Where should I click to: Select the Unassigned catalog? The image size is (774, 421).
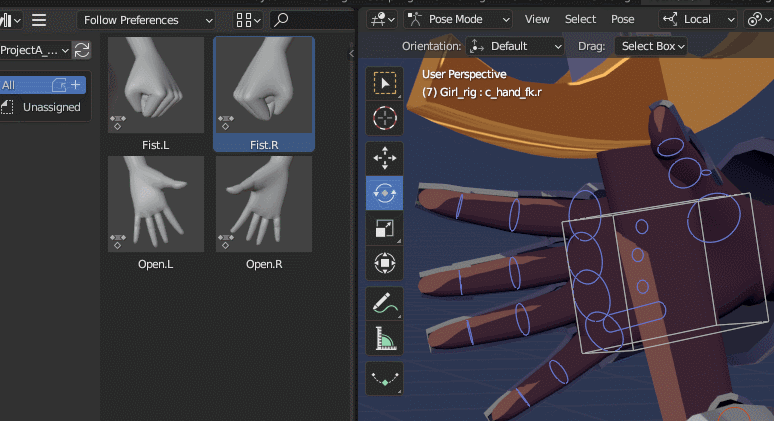(51, 107)
